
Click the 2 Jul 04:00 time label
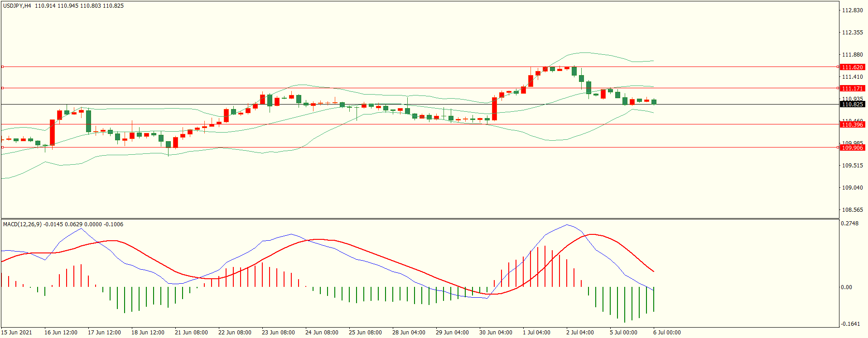click(580, 333)
